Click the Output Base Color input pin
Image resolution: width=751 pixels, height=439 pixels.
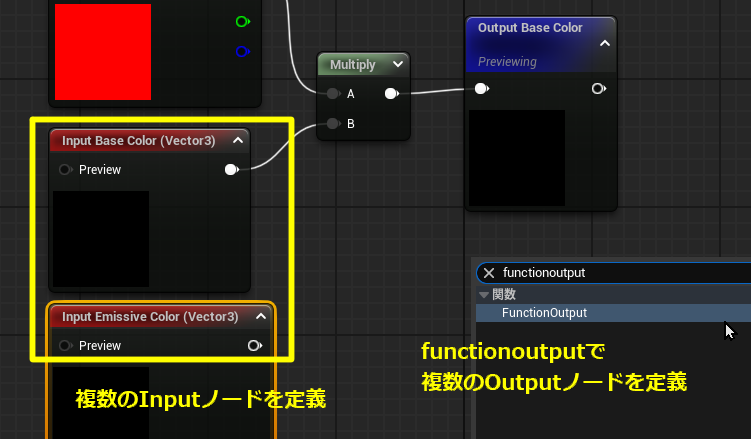click(x=482, y=89)
